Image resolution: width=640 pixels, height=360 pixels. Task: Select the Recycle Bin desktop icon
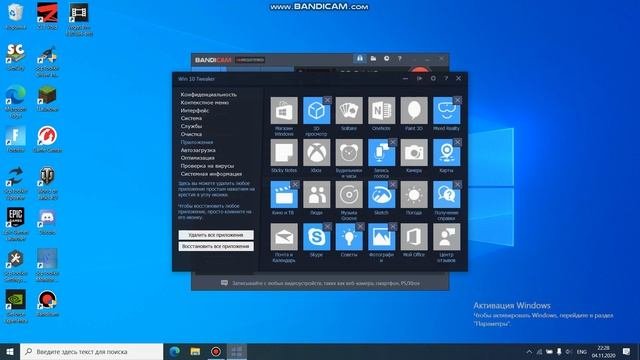pyautogui.click(x=16, y=16)
